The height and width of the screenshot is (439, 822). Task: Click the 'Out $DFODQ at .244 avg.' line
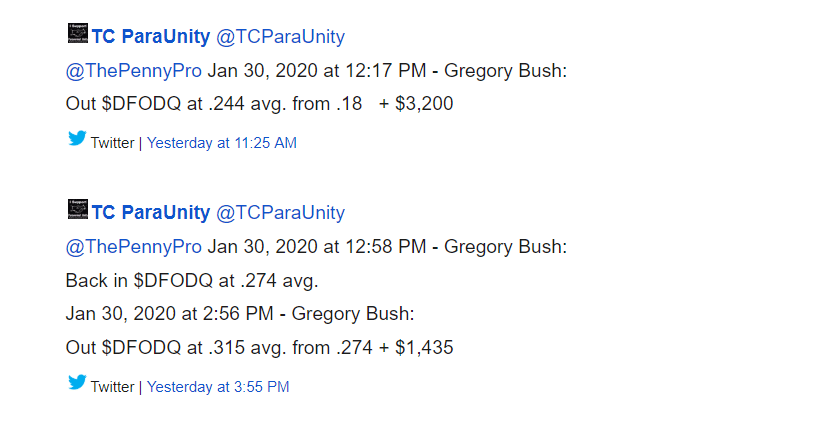[259, 104]
